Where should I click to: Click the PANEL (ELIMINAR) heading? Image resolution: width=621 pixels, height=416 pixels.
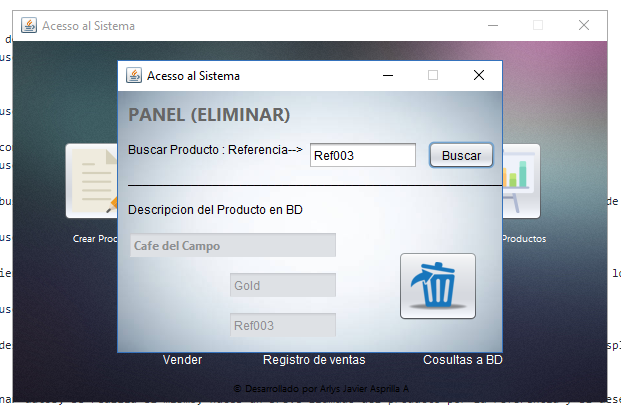click(209, 115)
